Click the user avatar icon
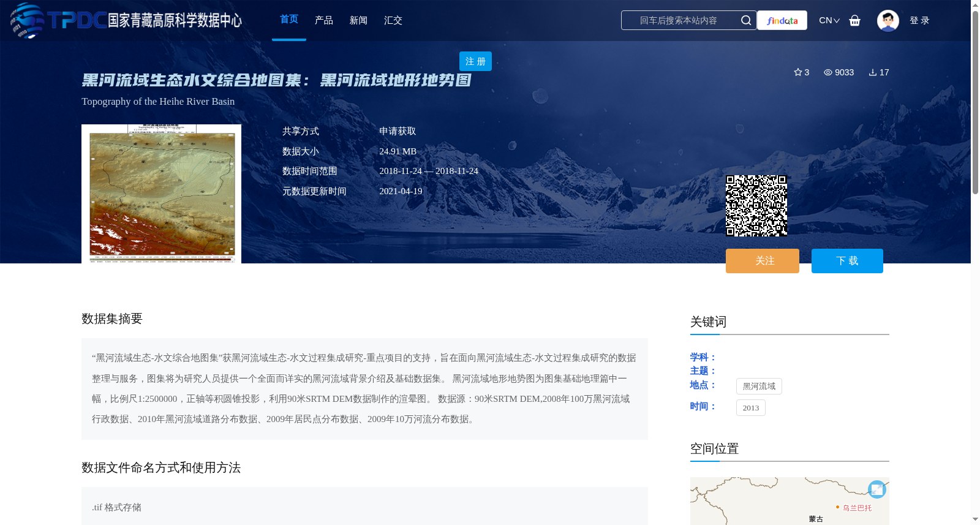This screenshot has height=525, width=980. coord(888,20)
